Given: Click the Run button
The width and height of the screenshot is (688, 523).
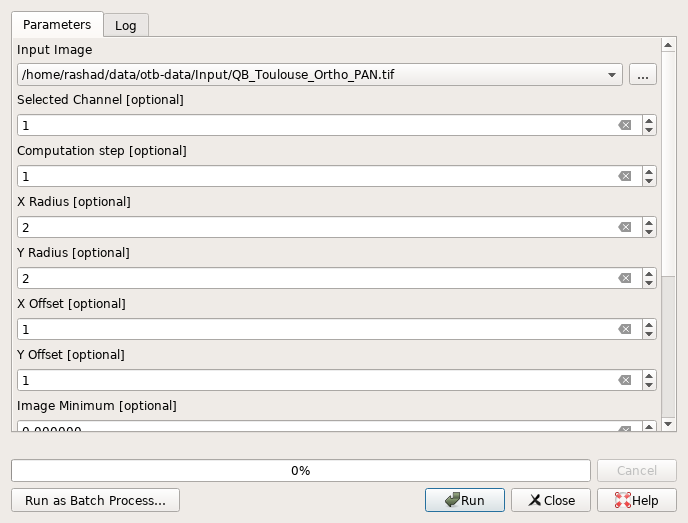Looking at the screenshot, I should click(x=465, y=500).
